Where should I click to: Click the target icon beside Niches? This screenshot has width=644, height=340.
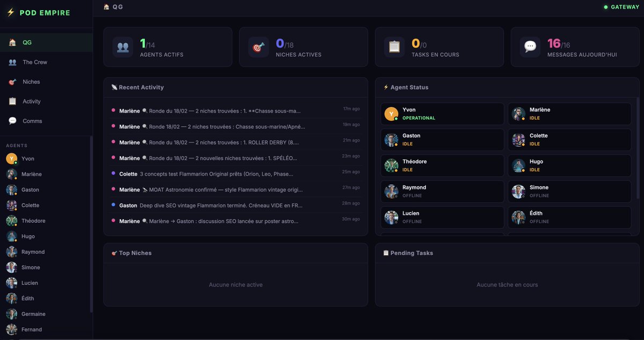coord(12,82)
